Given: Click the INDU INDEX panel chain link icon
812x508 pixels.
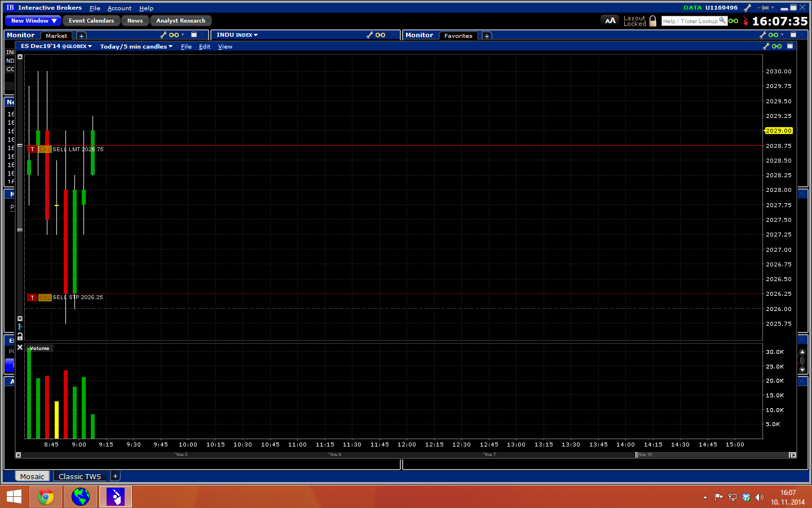Looking at the screenshot, I should point(381,35).
